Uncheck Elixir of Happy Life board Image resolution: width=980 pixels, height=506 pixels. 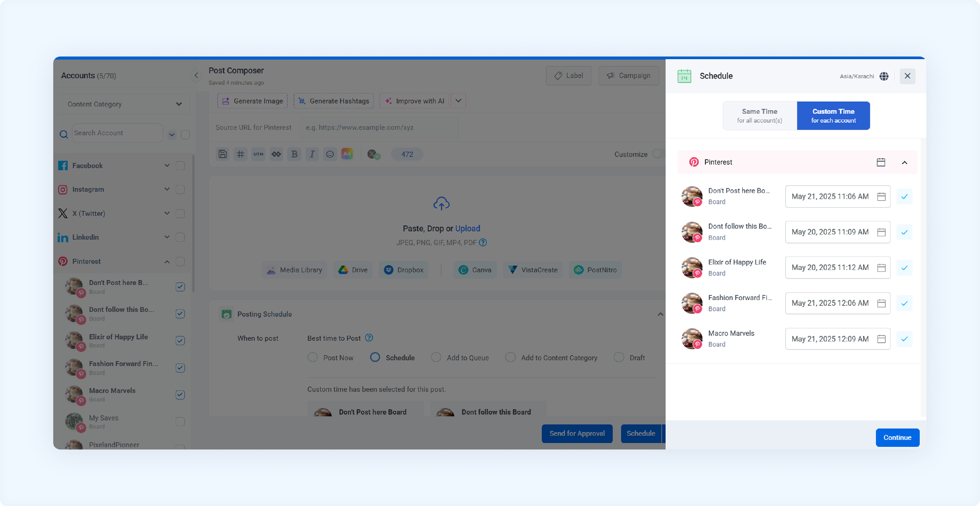coord(180,340)
